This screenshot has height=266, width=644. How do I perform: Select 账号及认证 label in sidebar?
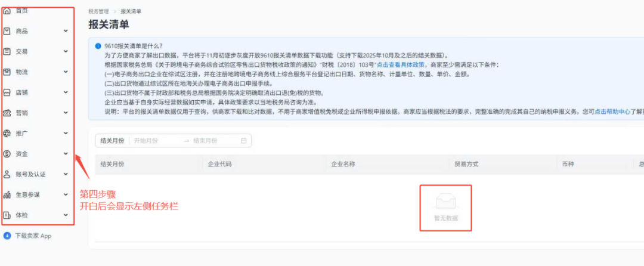31,175
